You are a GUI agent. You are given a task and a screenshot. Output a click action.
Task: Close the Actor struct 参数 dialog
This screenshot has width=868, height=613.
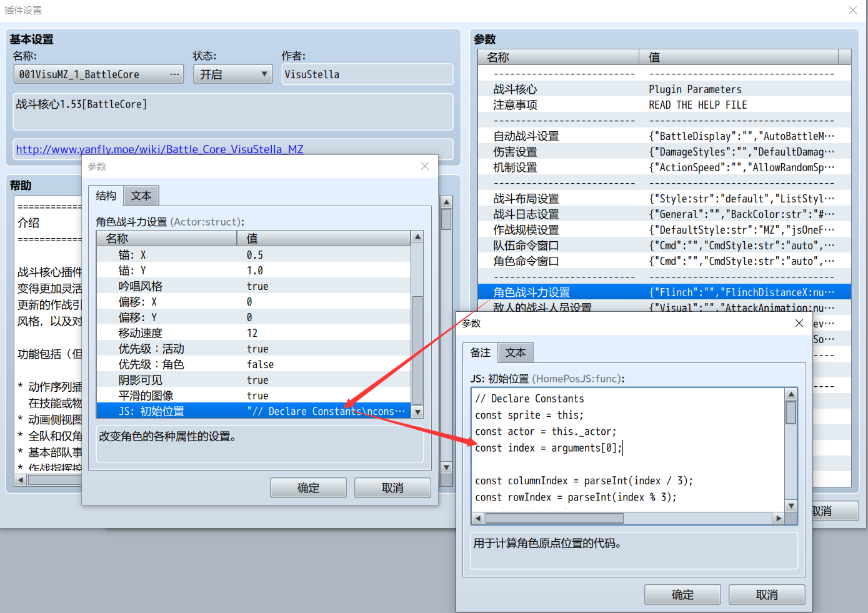click(425, 166)
